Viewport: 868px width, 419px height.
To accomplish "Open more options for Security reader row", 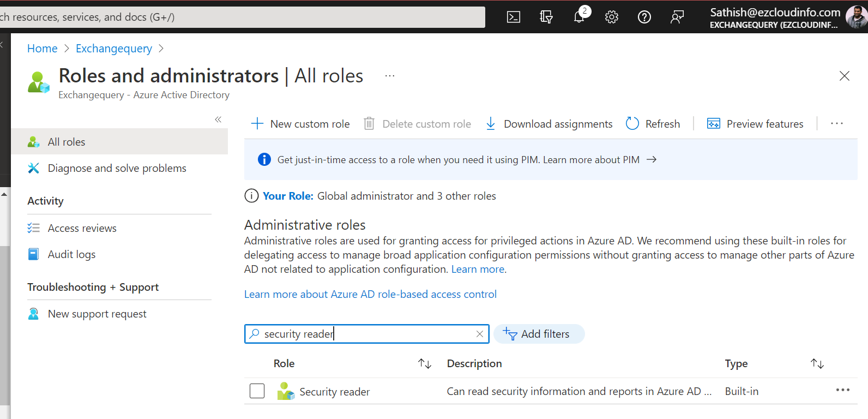I will [x=842, y=390].
